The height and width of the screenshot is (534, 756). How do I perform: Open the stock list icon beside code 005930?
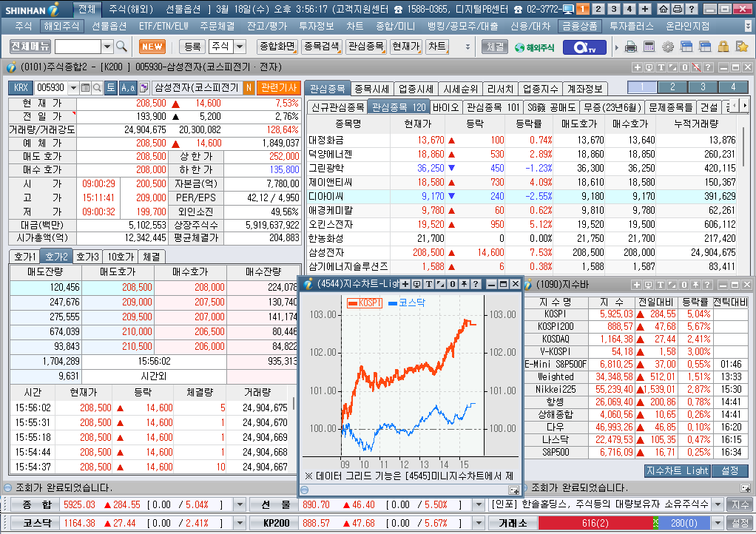[85, 88]
